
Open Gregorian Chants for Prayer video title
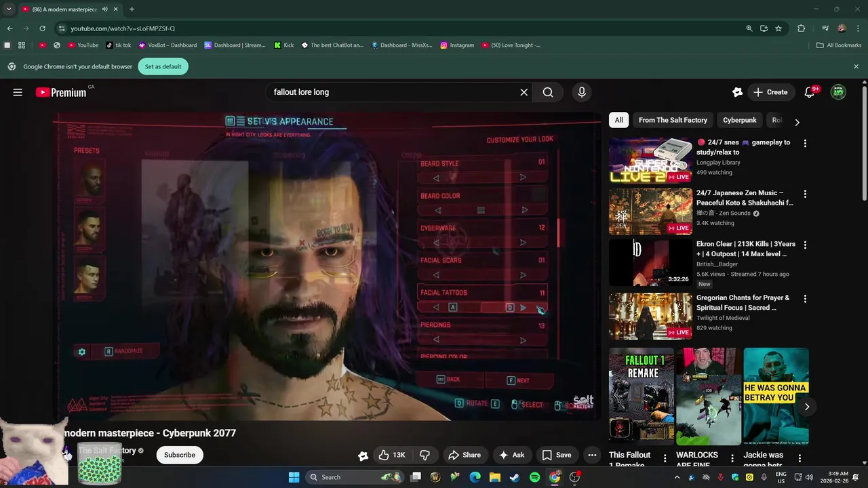tap(743, 302)
